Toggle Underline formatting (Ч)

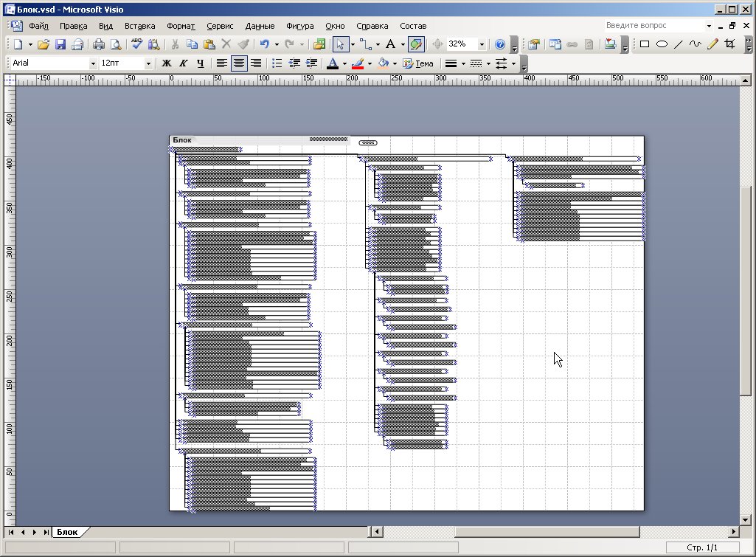coord(201,63)
